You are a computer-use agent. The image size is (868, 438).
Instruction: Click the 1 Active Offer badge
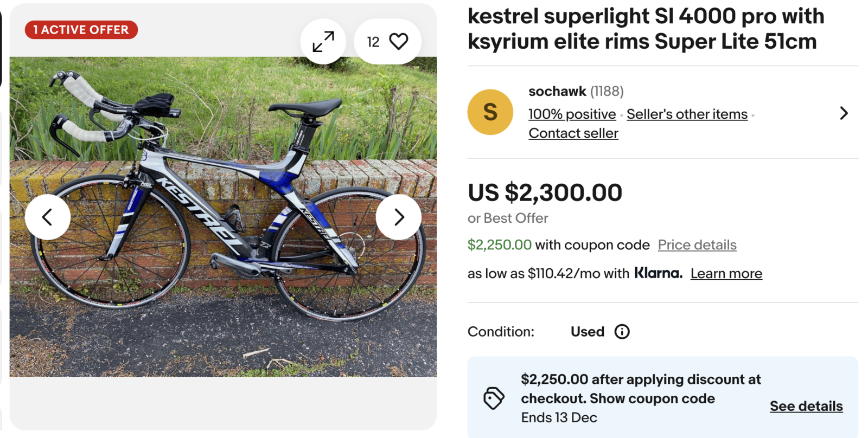tap(81, 30)
